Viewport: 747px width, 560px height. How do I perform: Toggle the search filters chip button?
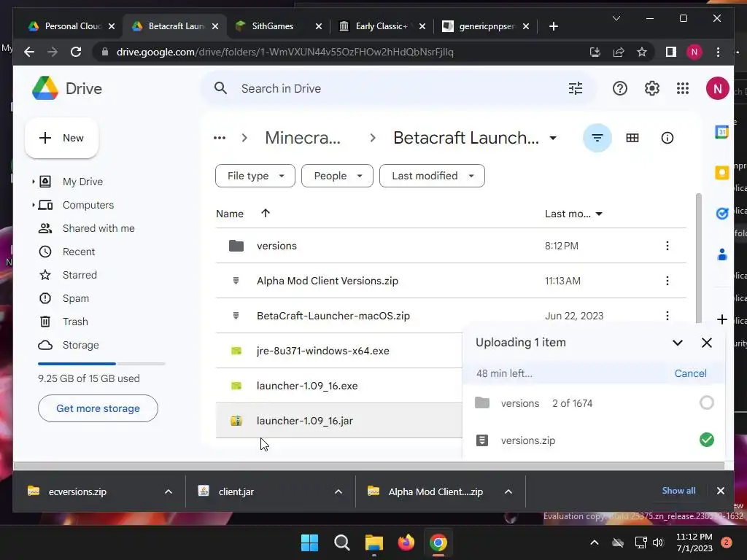[x=597, y=138]
